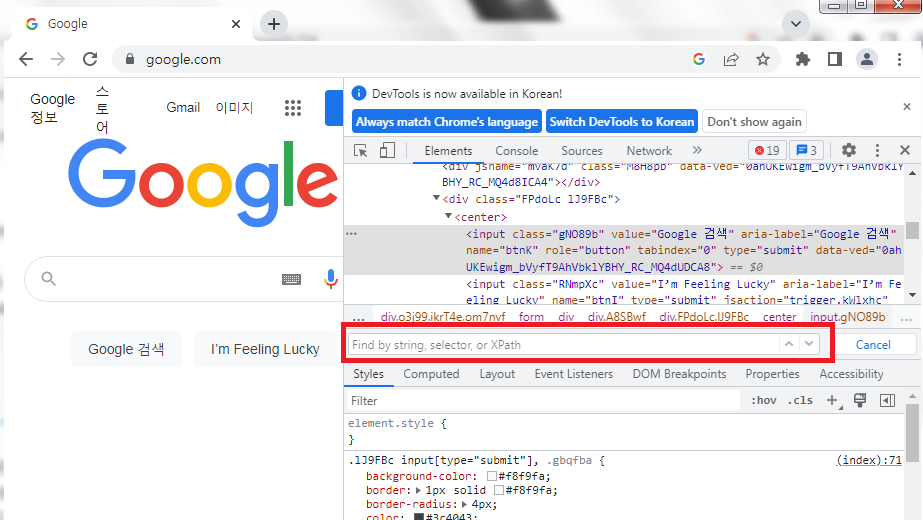Dismiss the Korean language notification bar

[907, 107]
